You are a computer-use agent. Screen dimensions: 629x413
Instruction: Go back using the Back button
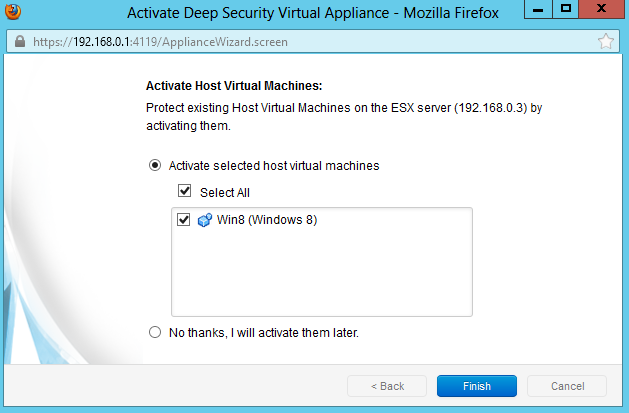387,386
